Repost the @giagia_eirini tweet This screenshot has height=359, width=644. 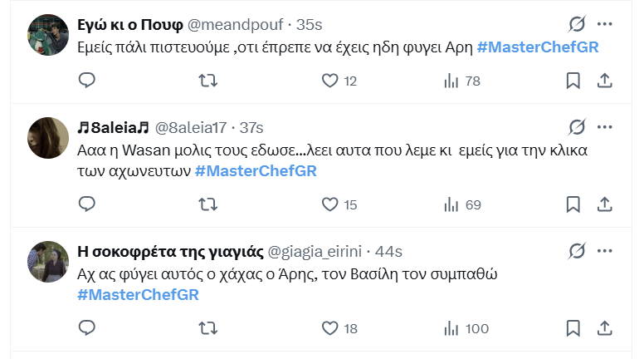coord(209,328)
